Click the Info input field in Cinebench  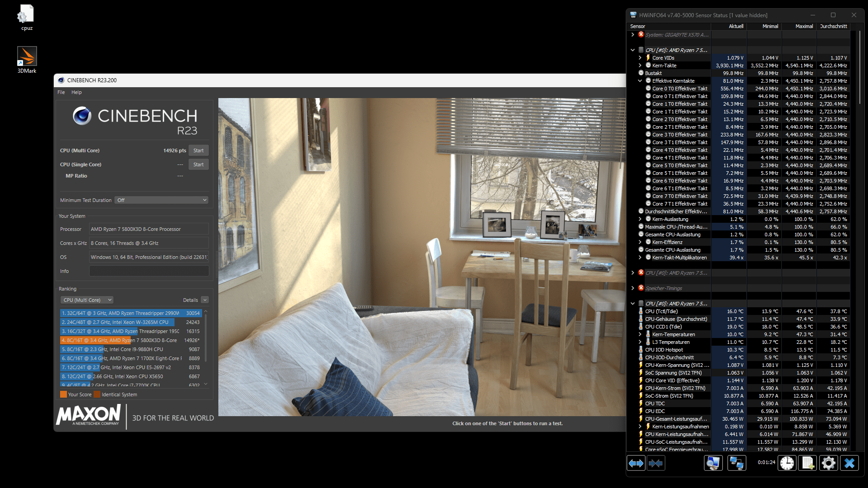149,271
